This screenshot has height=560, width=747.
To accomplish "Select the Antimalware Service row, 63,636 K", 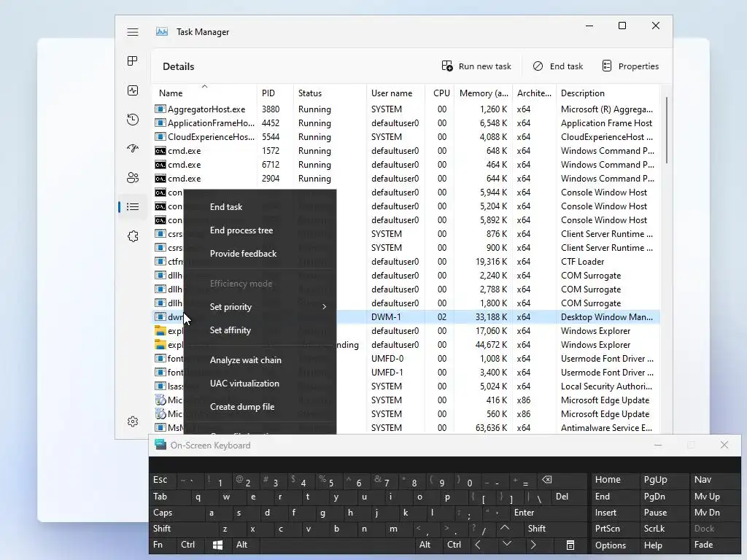I will 406,427.
